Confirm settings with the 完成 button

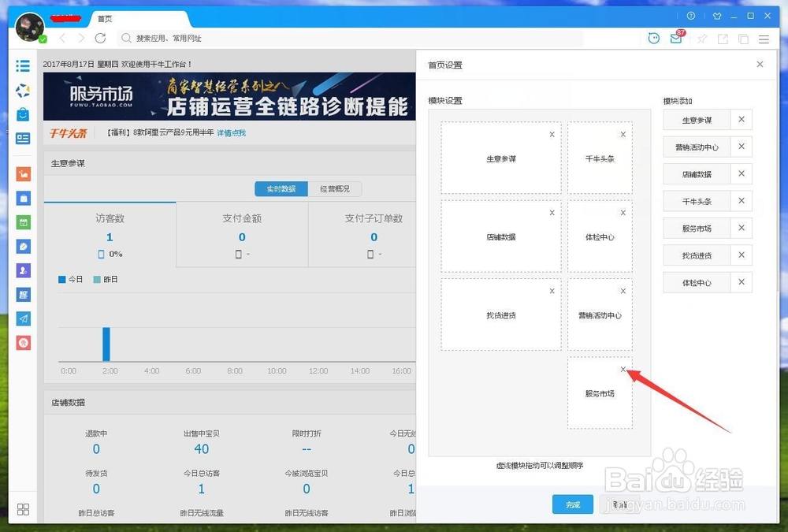click(573, 504)
